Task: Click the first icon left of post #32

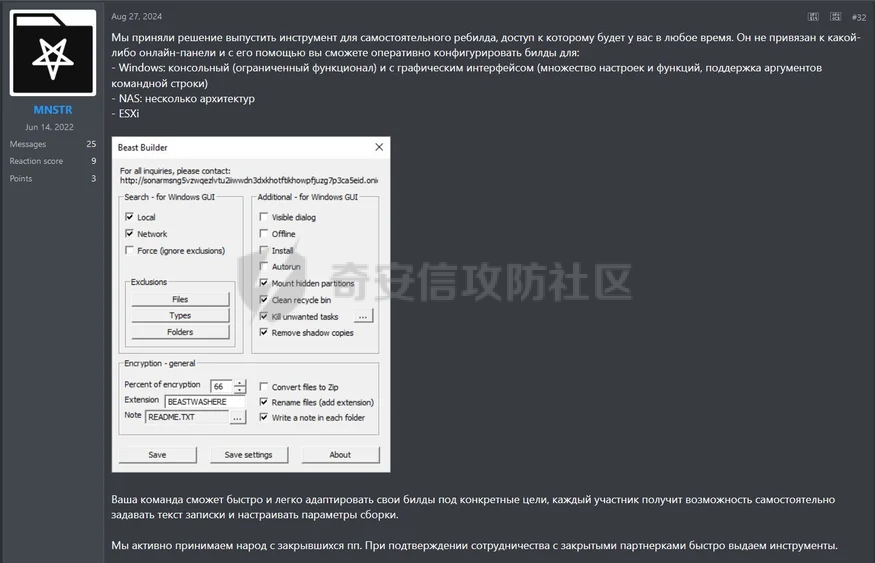Action: pyautogui.click(x=811, y=17)
